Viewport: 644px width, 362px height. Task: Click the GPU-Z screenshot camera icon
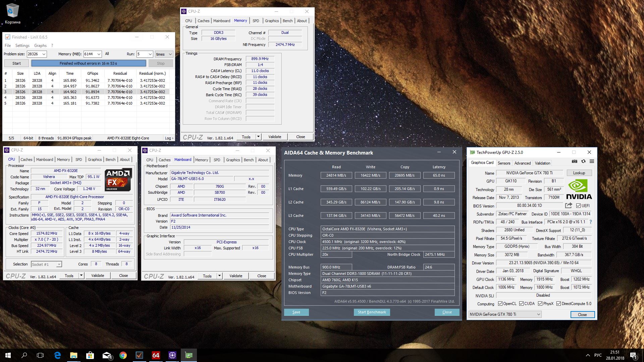point(575,161)
